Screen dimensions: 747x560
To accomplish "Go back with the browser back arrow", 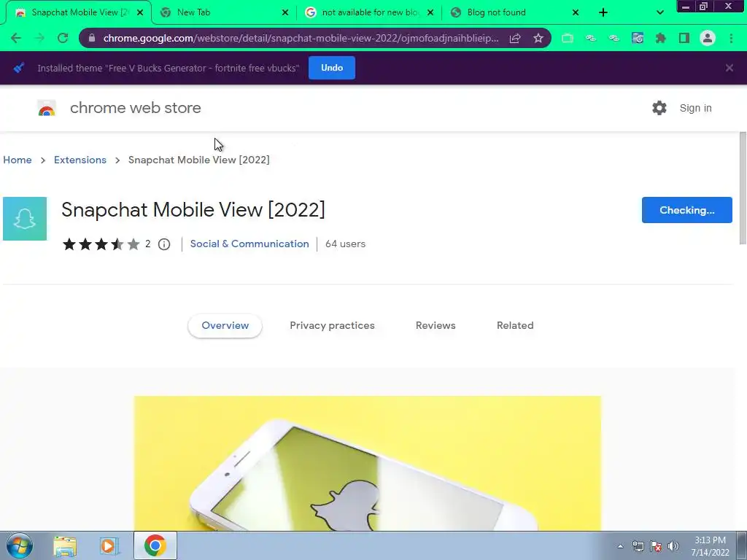I will click(x=16, y=38).
